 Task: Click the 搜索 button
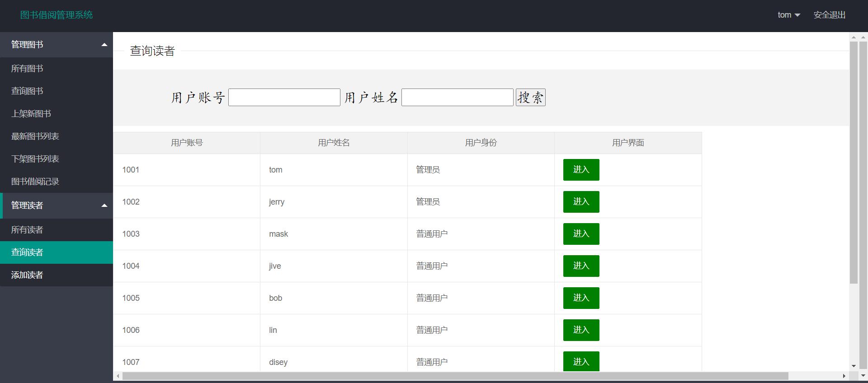pos(531,98)
